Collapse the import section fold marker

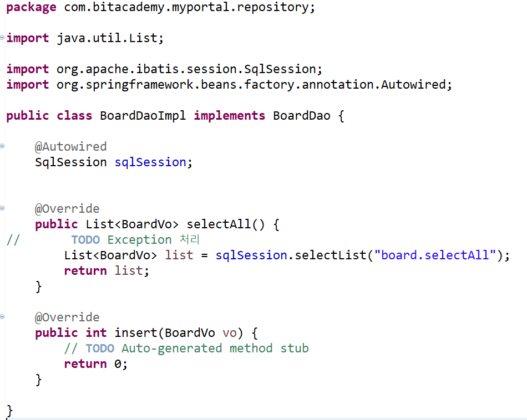2,37
